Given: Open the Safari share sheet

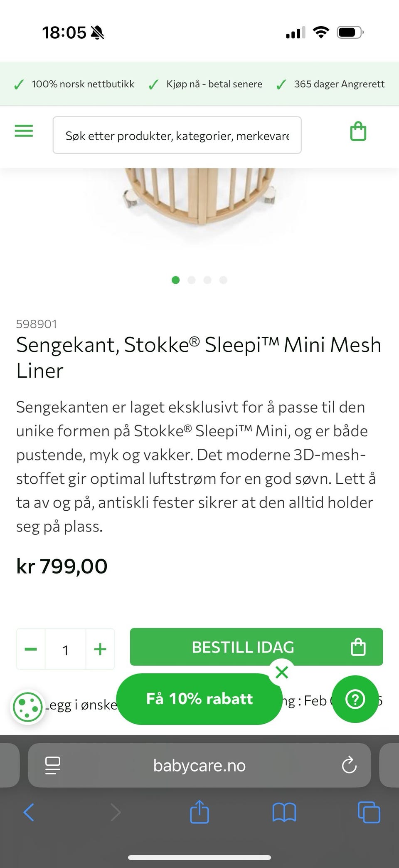Looking at the screenshot, I should point(199,811).
